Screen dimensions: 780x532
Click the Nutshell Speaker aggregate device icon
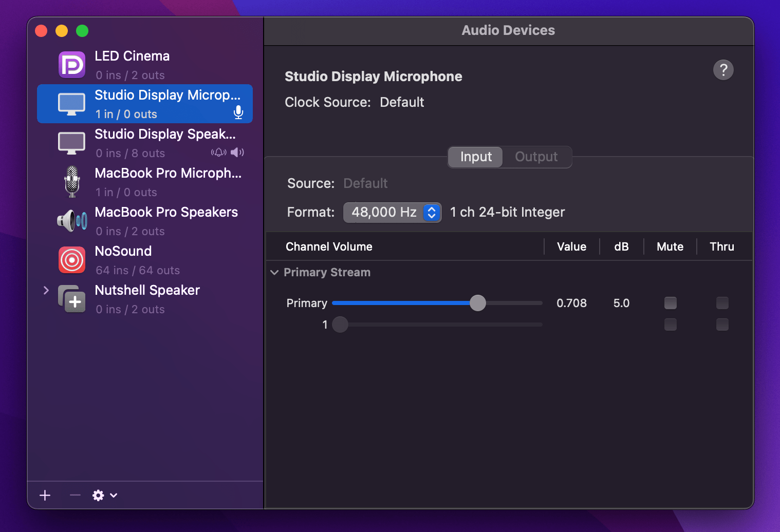72,299
